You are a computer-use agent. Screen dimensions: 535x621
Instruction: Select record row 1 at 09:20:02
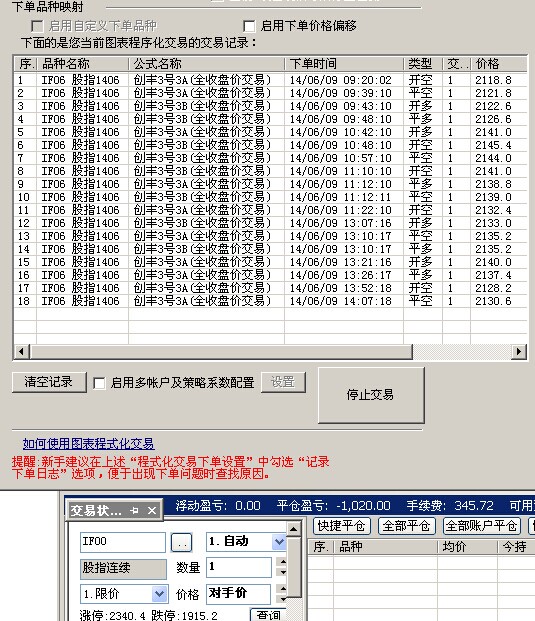[x=270, y=80]
